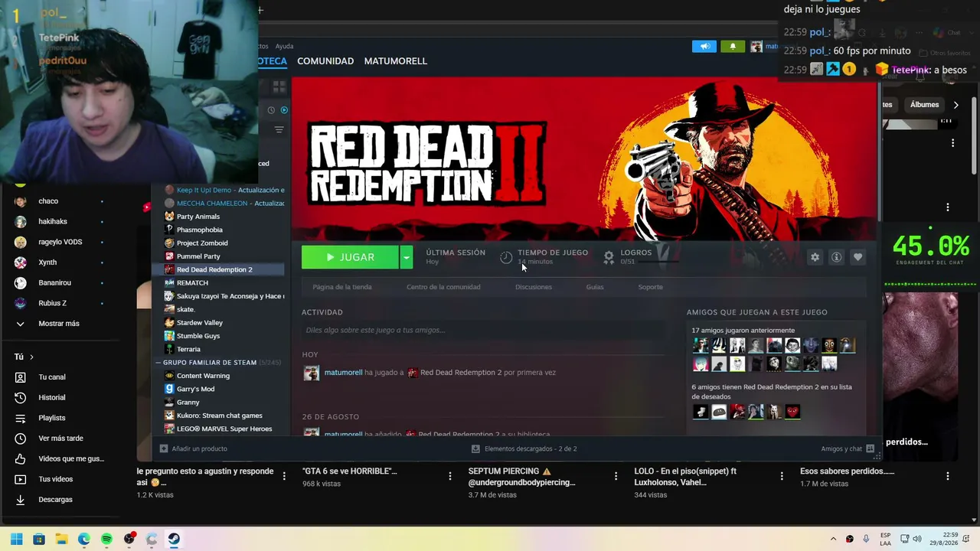Open the Guías tab
This screenshot has height=551, width=980.
[595, 287]
